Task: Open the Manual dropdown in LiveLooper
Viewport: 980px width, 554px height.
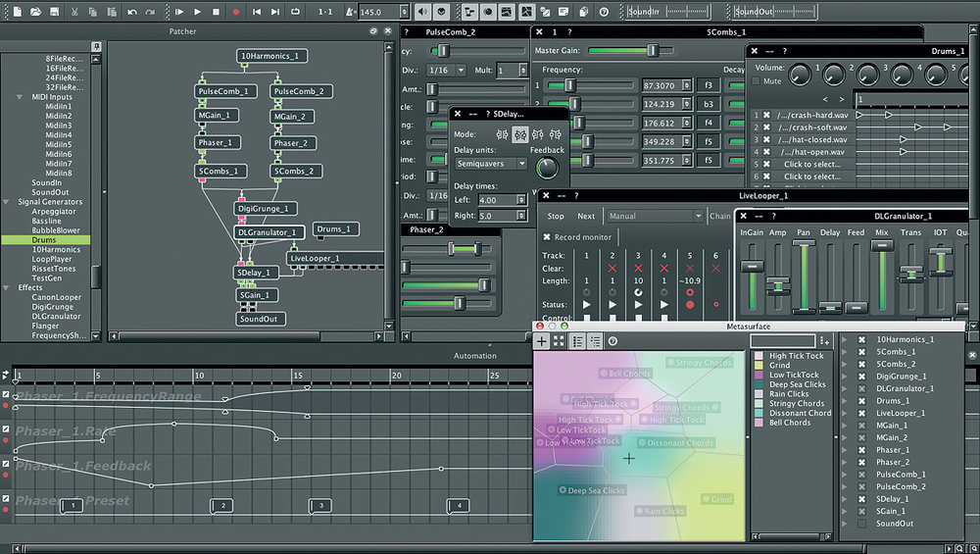Action: 655,216
